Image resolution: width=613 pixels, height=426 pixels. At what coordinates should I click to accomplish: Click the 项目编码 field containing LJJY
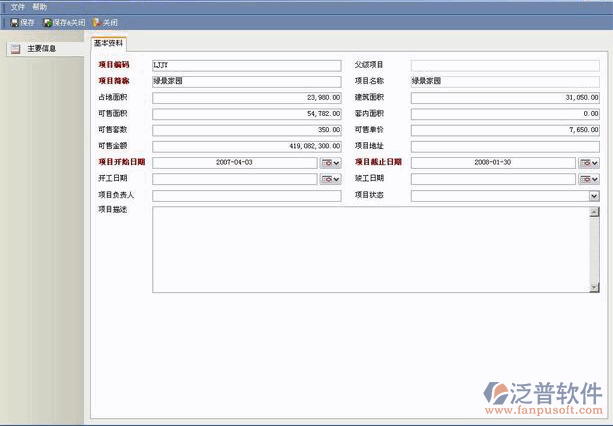coord(246,65)
